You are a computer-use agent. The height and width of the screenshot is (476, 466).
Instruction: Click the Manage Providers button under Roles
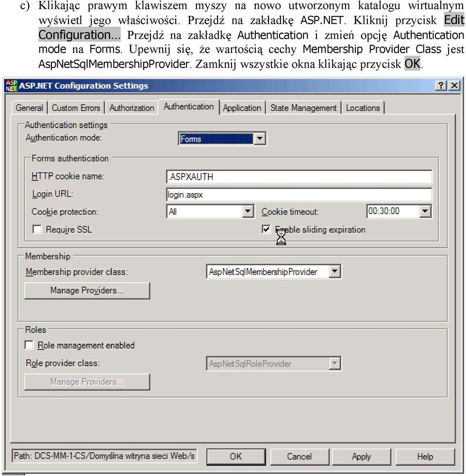pyautogui.click(x=87, y=382)
